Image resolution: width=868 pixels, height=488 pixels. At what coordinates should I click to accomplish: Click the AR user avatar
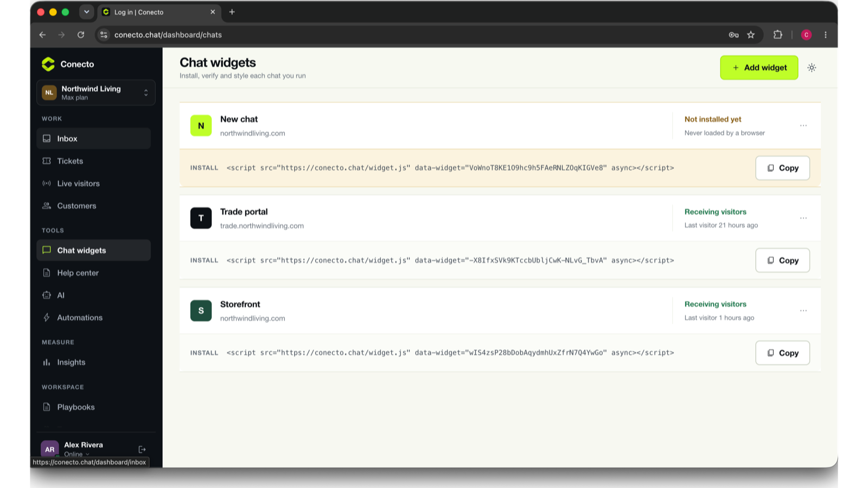pyautogui.click(x=49, y=449)
